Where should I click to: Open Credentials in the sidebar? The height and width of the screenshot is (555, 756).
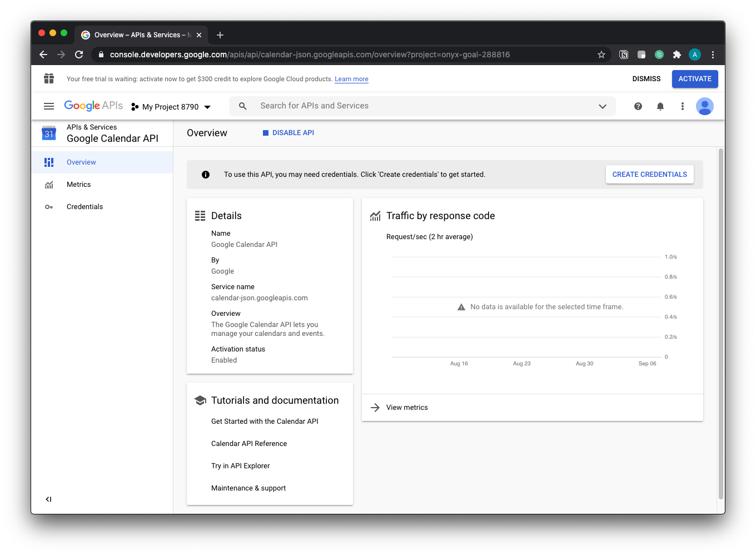[84, 207]
